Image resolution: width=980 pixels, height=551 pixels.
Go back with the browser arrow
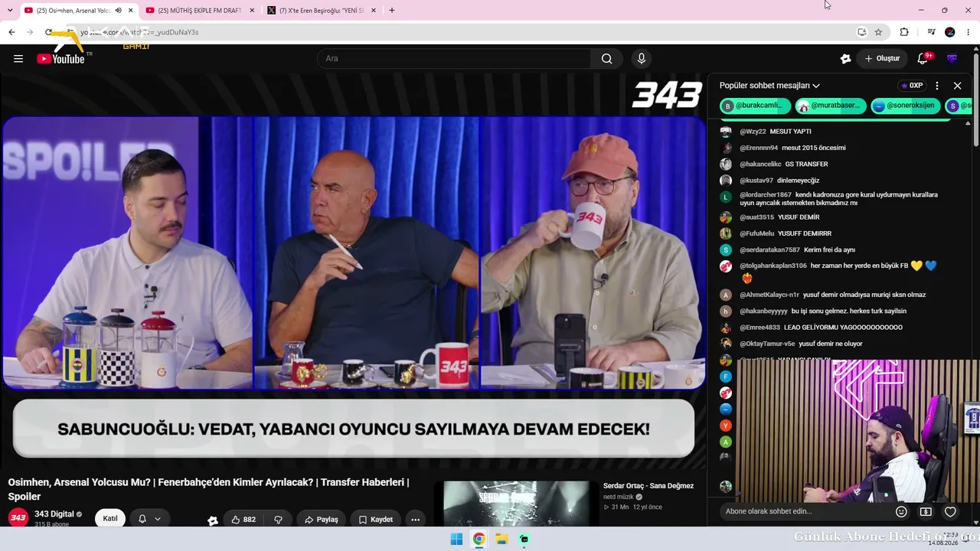pos(11,32)
